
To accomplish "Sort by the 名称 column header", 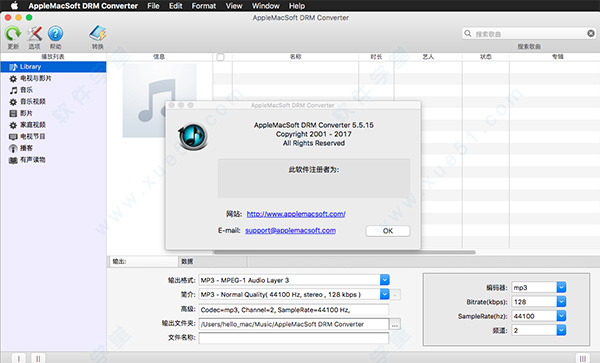I will coord(295,57).
